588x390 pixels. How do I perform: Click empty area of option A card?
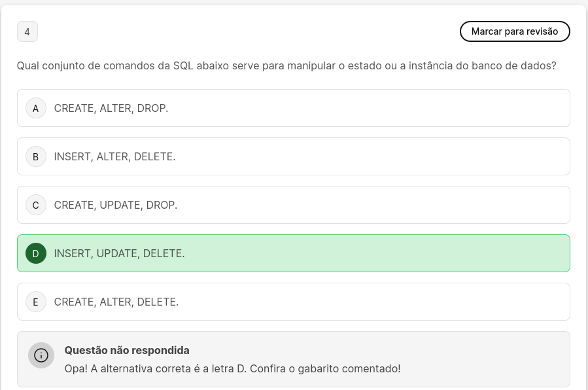click(x=368, y=108)
